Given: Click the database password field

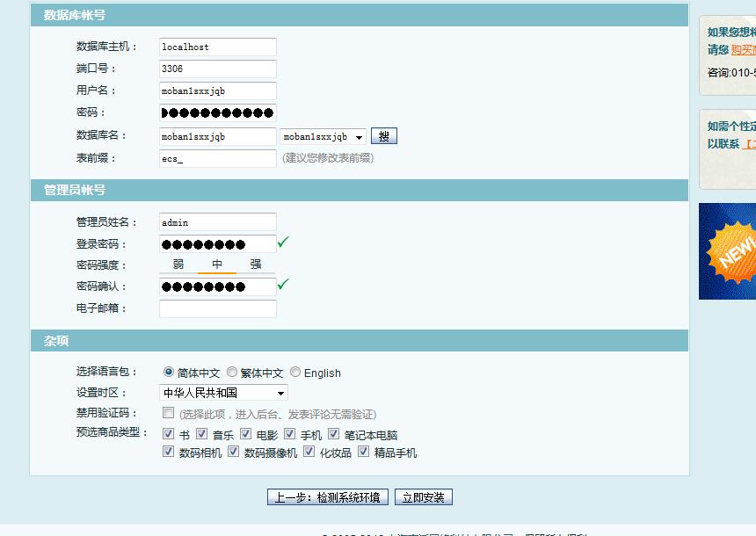Looking at the screenshot, I should [x=217, y=112].
